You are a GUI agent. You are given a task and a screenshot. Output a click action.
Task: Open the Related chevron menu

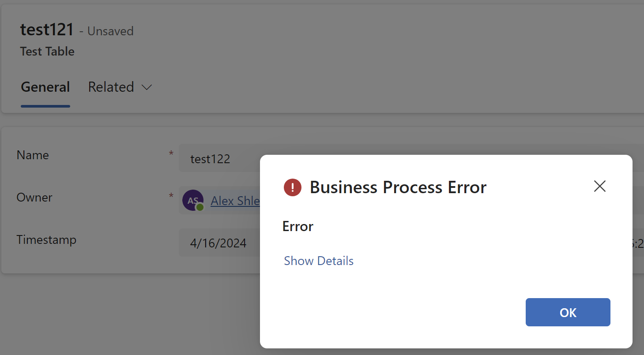147,87
